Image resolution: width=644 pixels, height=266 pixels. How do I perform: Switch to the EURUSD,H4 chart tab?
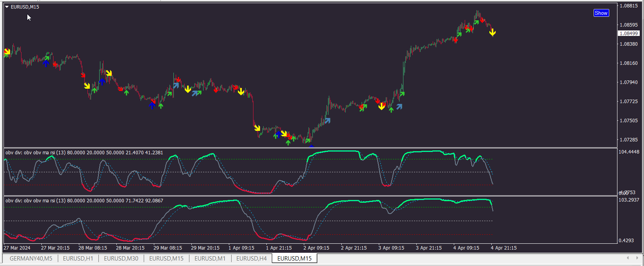click(x=252, y=259)
